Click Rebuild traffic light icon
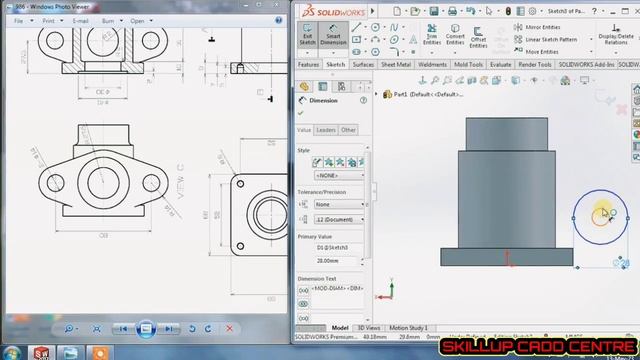The width and height of the screenshot is (640, 360). tap(508, 11)
